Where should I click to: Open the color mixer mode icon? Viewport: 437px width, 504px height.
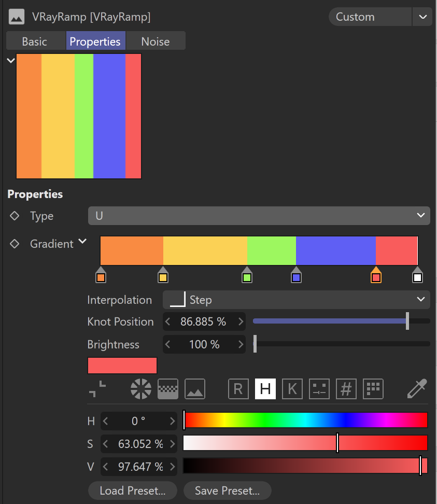click(319, 389)
